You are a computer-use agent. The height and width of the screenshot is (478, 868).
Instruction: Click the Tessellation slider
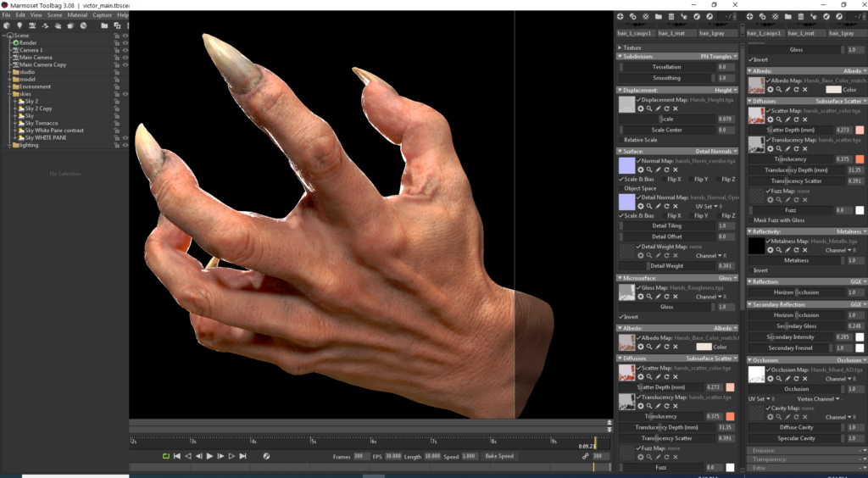point(666,67)
